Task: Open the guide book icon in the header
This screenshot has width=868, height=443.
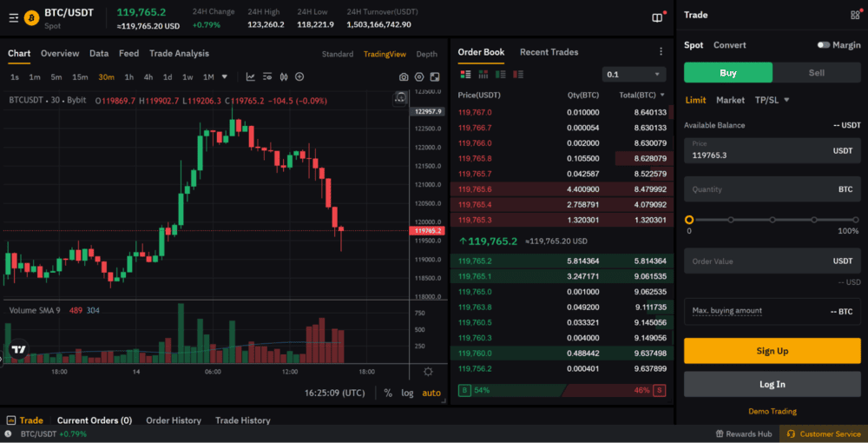Action: (x=657, y=17)
